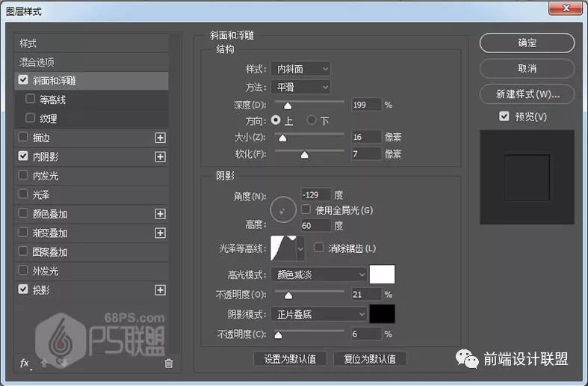The width and height of the screenshot is (588, 386).
Task: Click New Style (新建样式) button
Action: pos(527,94)
